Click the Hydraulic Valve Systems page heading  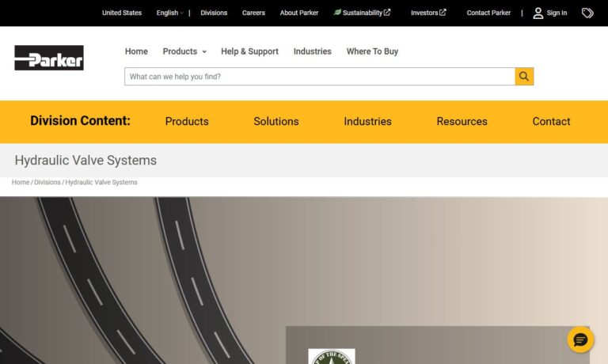click(85, 160)
